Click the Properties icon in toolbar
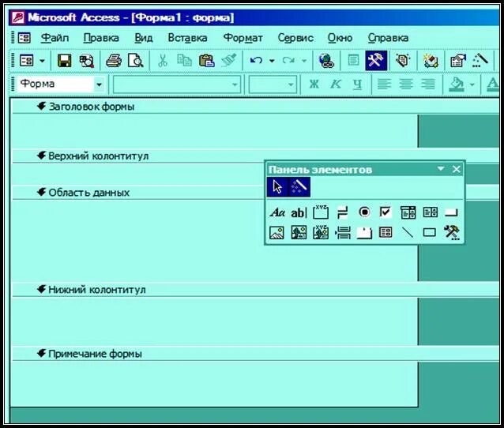504x428 pixels. point(458,60)
